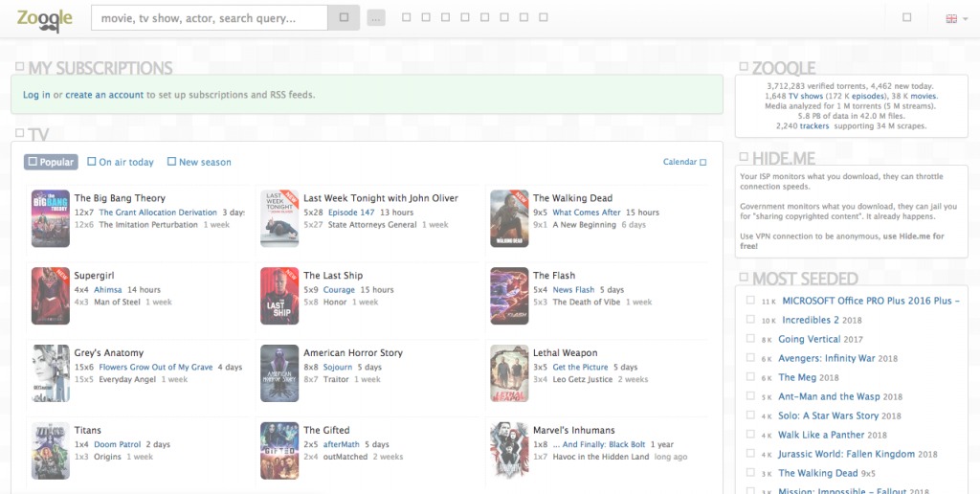Select the Popular tab
Viewport: 980px width, 494px height.
[52, 162]
